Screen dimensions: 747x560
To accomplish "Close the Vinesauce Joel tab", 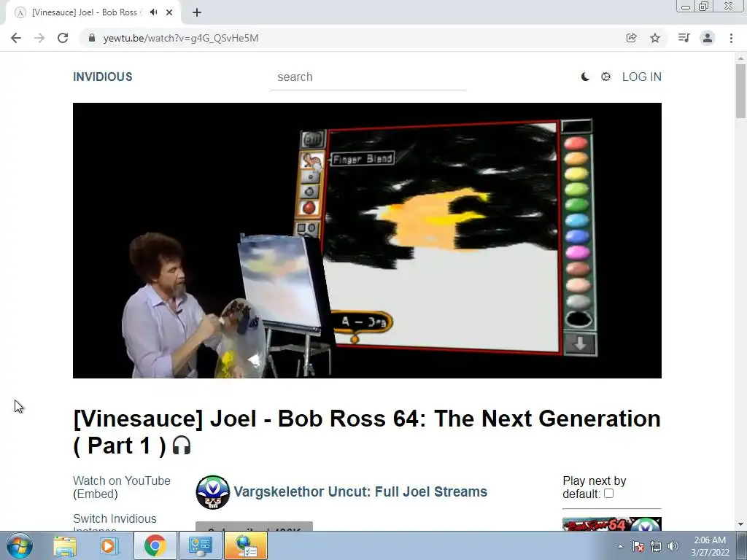I will click(169, 12).
